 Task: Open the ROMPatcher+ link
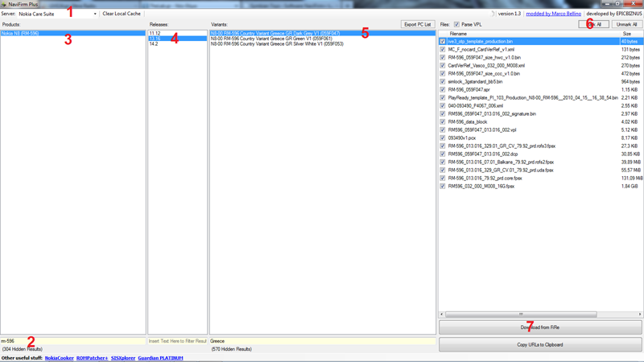pyautogui.click(x=93, y=358)
